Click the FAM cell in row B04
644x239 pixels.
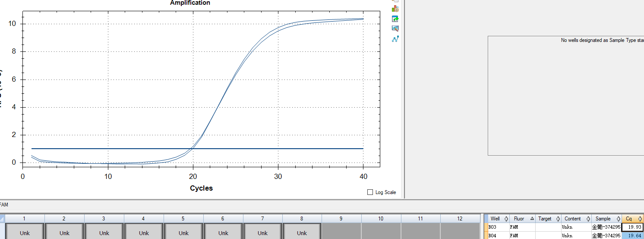pos(522,236)
